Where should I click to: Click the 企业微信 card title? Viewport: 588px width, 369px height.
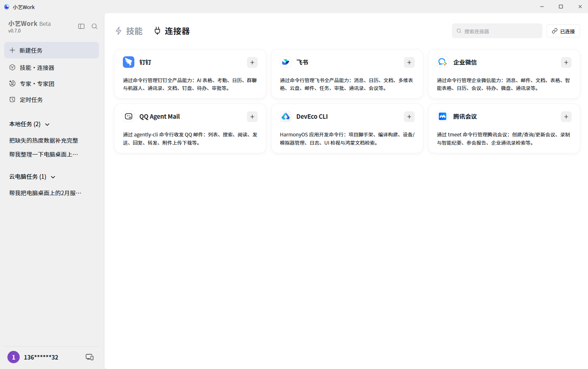[465, 62]
